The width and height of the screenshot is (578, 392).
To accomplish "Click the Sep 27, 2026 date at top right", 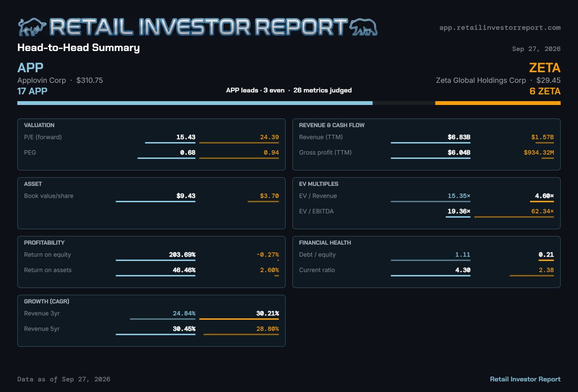I will [536, 49].
